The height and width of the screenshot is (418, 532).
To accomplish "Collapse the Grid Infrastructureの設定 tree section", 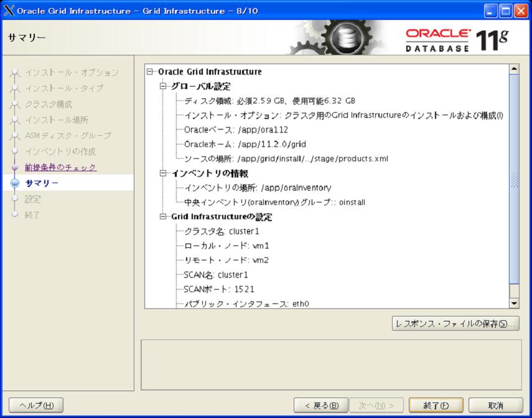I will coord(163,217).
